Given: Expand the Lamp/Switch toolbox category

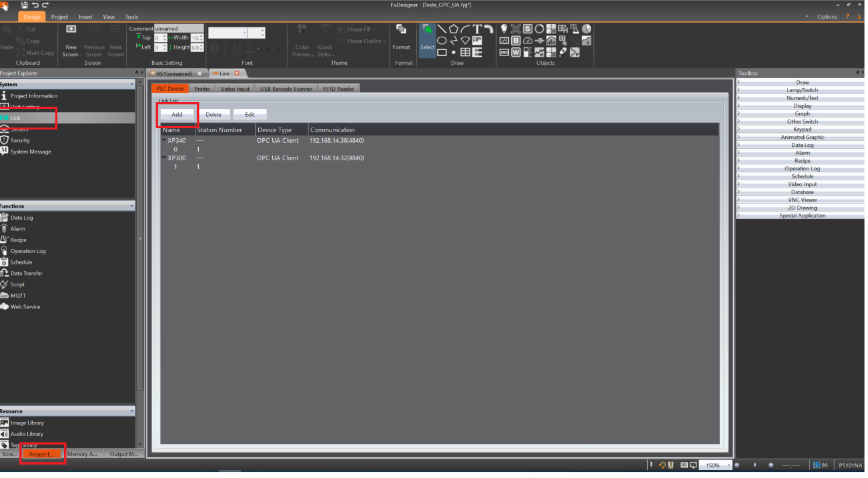Looking at the screenshot, I should click(802, 91).
